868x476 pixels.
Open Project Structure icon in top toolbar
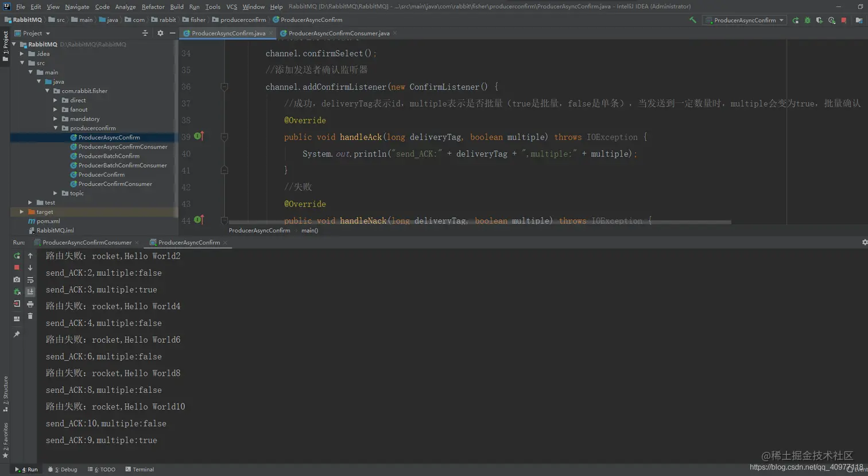pos(859,20)
